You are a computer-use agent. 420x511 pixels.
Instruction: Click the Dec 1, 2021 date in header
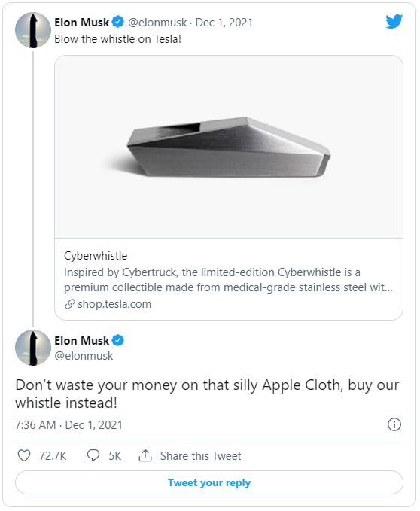[224, 22]
